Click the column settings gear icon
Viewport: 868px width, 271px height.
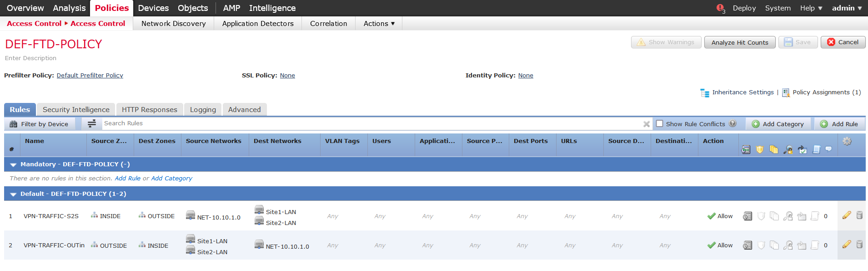[847, 141]
